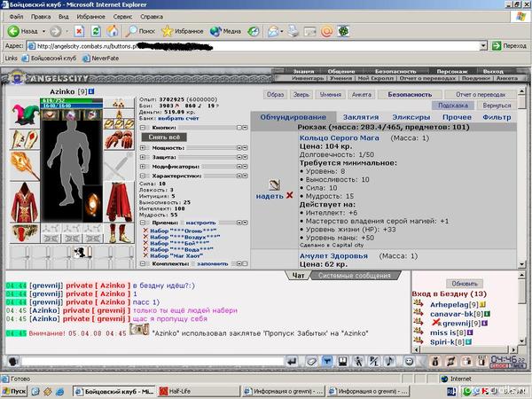Collapse the Приемы section
This screenshot has width=532, height=399.
(143, 223)
